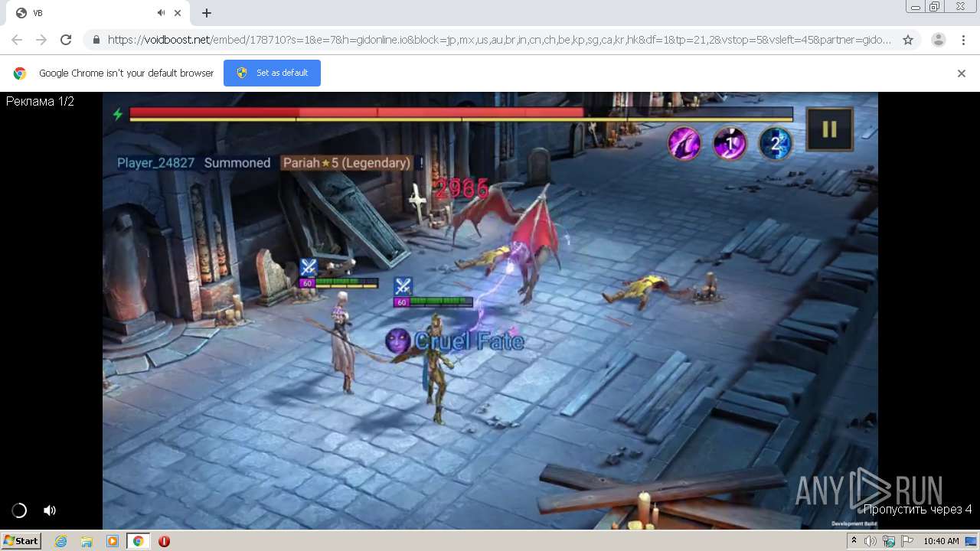This screenshot has width=980, height=551.
Task: Click the 2986 damage number
Action: click(x=462, y=189)
